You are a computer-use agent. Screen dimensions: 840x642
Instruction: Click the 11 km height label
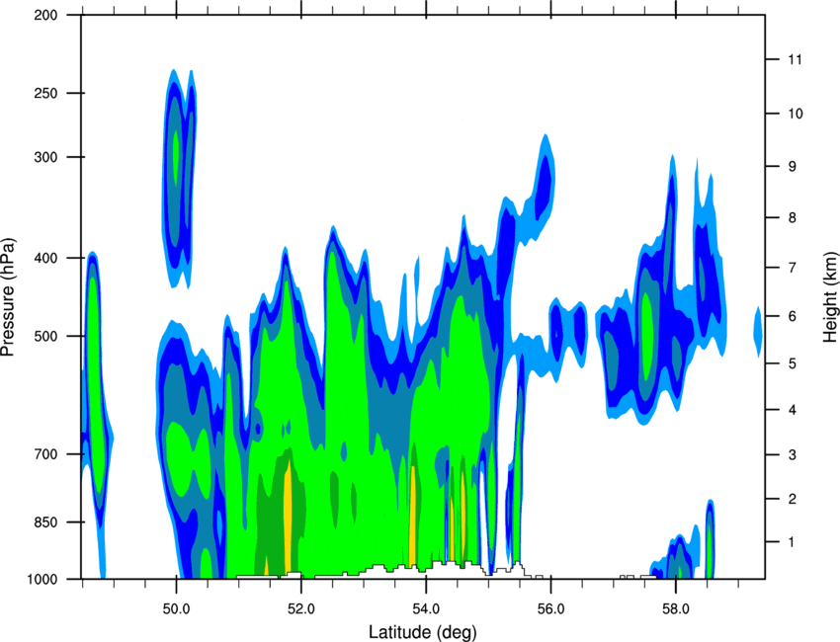click(795, 59)
